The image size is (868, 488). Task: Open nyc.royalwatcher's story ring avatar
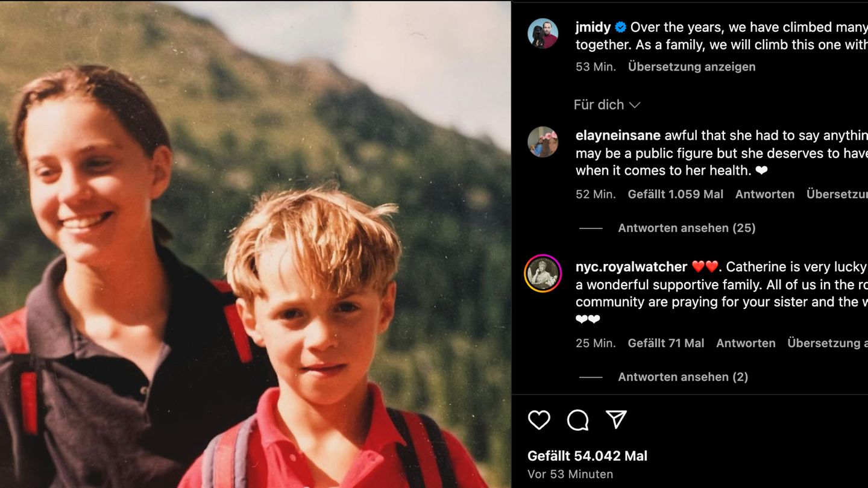pos(542,274)
